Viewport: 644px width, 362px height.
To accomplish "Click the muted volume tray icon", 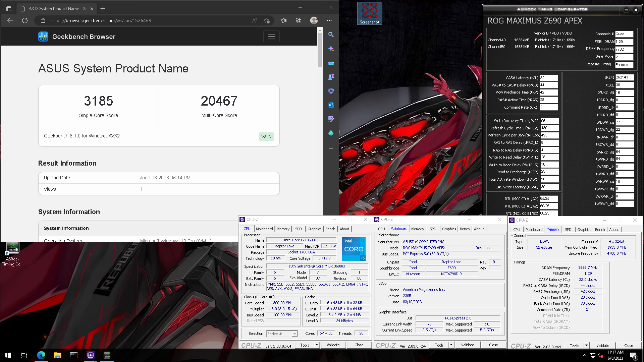I will [x=601, y=355].
